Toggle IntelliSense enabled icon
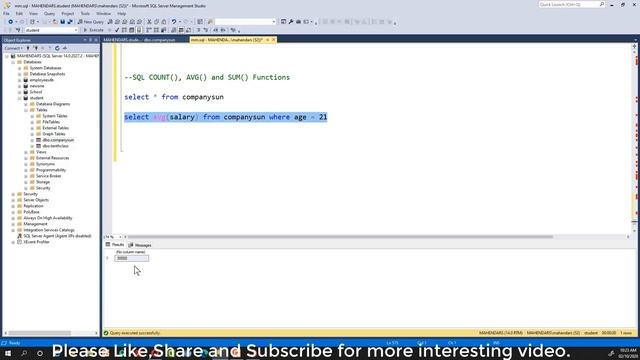 pos(139,30)
